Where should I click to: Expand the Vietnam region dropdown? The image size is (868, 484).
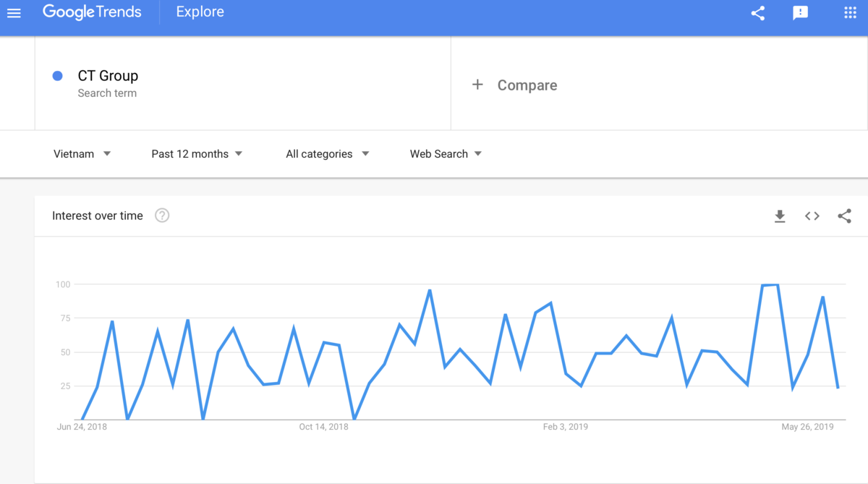(x=82, y=153)
